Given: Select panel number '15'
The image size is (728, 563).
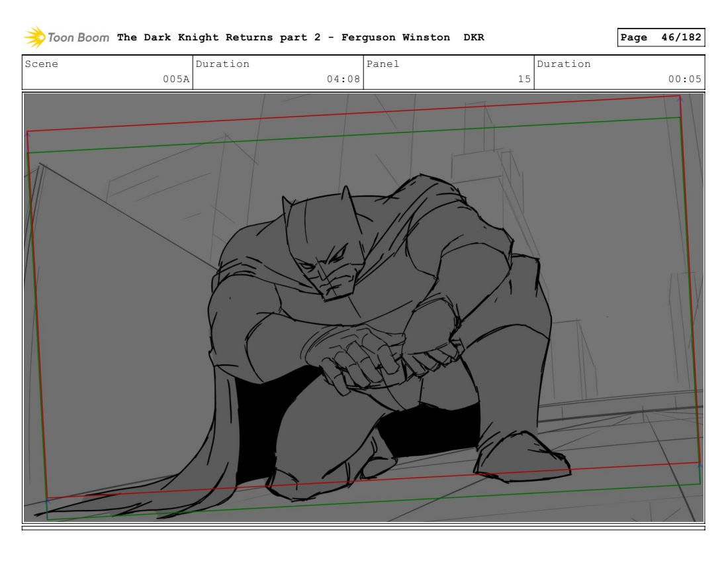Looking at the screenshot, I should [x=524, y=79].
